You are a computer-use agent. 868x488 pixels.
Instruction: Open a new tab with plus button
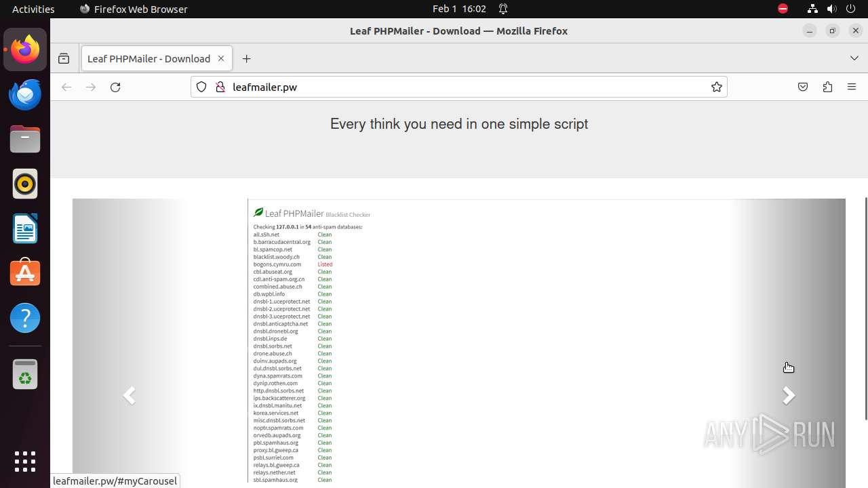coord(247,59)
